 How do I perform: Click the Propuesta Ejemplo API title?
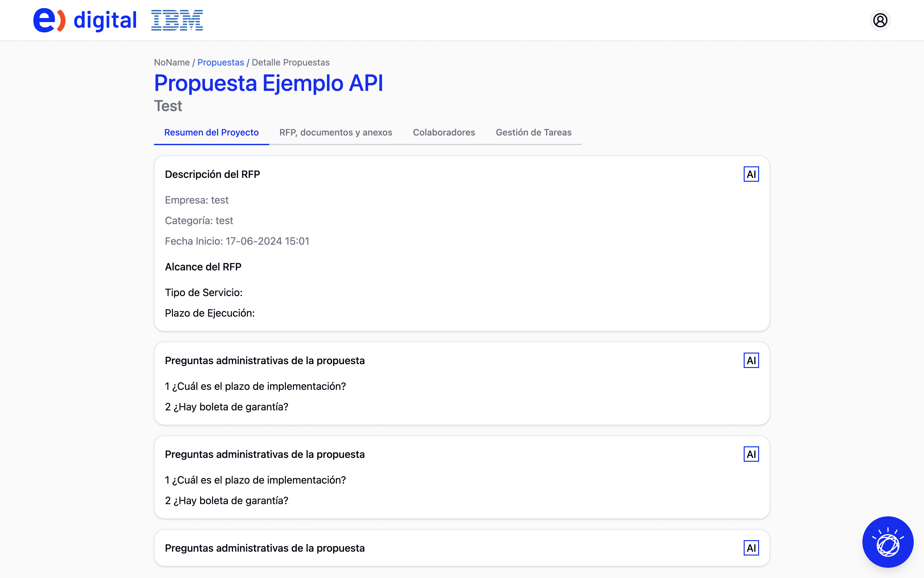(x=269, y=83)
